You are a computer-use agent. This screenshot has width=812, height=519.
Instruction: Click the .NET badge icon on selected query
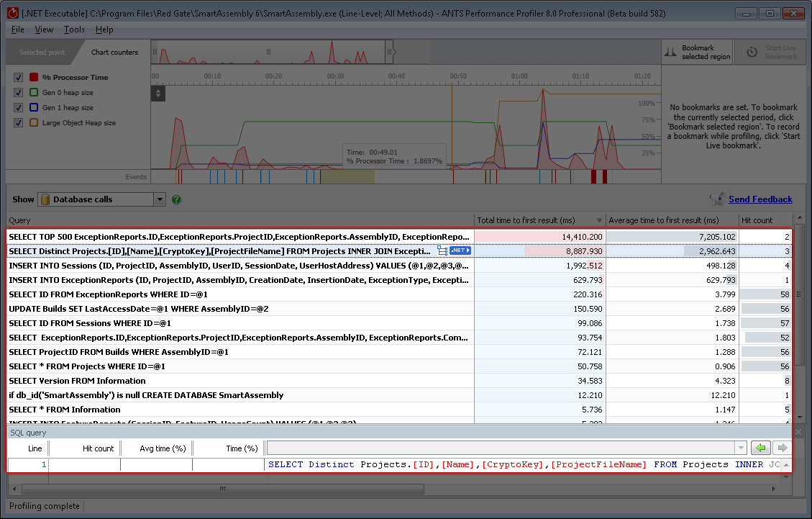(x=460, y=251)
